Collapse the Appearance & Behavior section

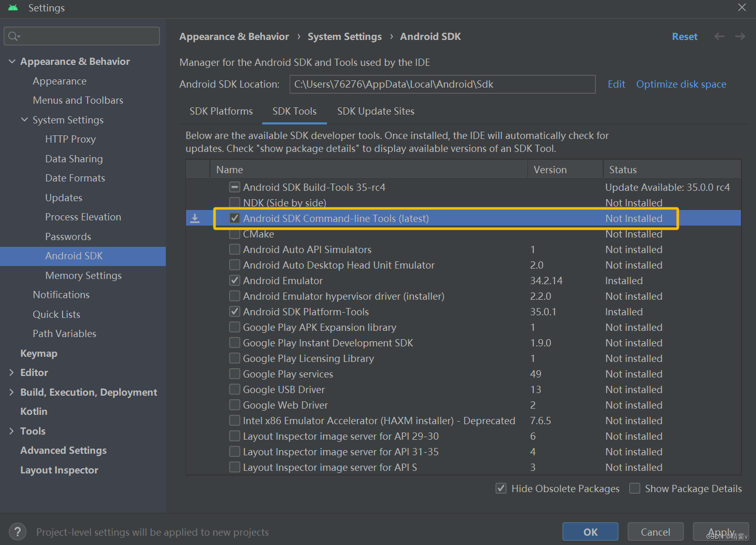pyautogui.click(x=11, y=61)
